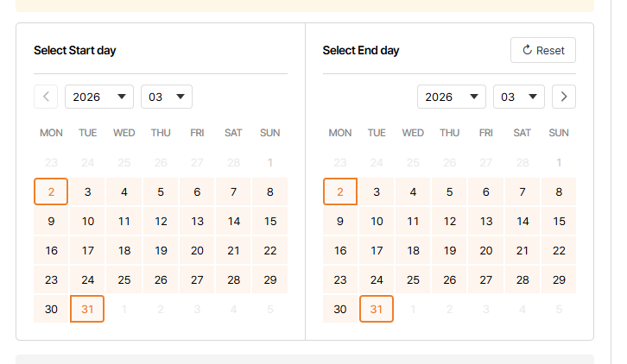Image resolution: width=627 pixels, height=364 pixels.
Task: Click the next month chevron arrow
Action: click(564, 97)
